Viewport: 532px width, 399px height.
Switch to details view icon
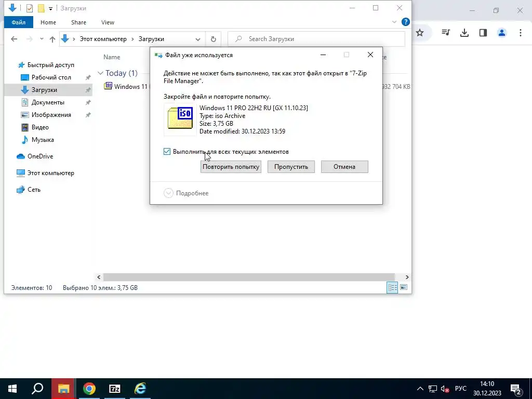point(393,288)
